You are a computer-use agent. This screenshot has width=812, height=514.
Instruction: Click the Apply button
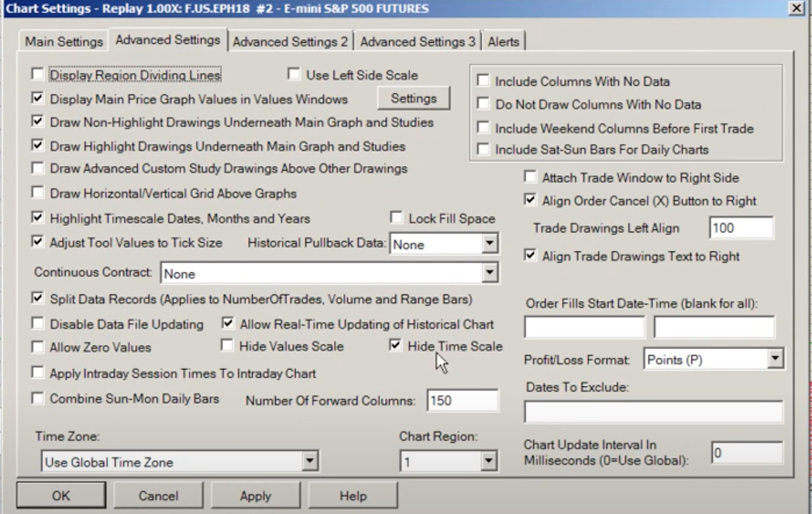[x=256, y=496]
